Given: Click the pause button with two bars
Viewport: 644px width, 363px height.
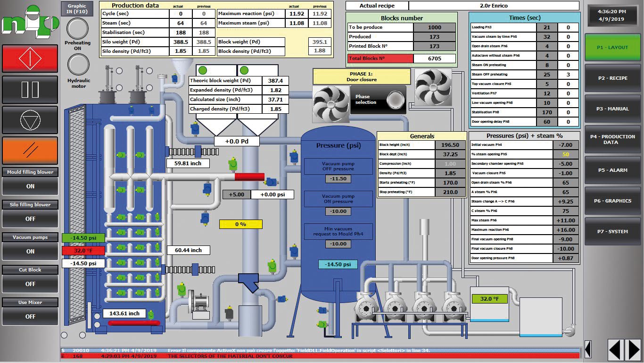Looking at the screenshot, I should pyautogui.click(x=30, y=89).
